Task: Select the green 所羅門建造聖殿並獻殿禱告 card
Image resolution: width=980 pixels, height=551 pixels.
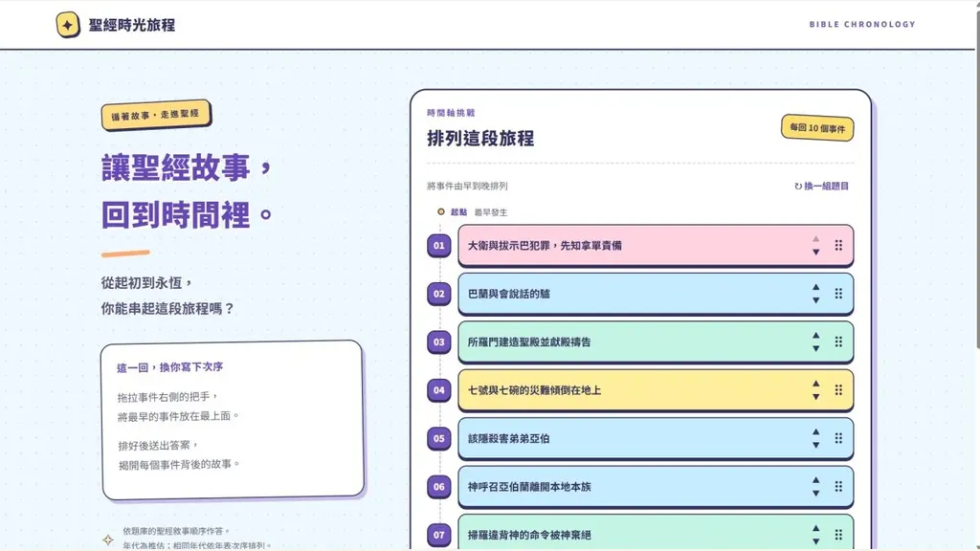Action: [656, 342]
